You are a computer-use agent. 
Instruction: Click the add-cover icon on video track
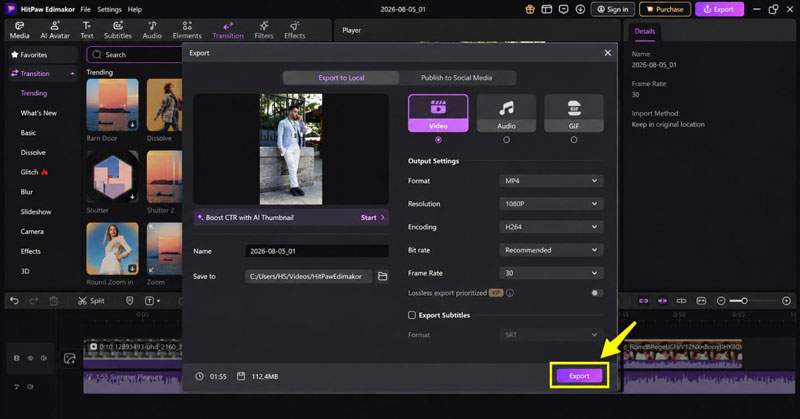click(70, 359)
